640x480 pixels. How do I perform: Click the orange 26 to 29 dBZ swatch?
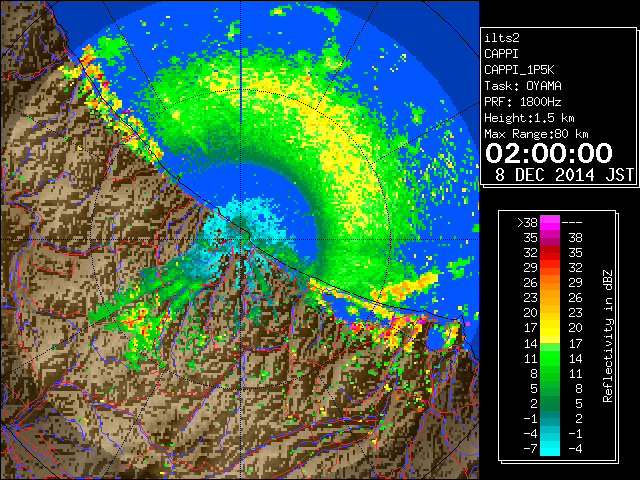click(550, 283)
